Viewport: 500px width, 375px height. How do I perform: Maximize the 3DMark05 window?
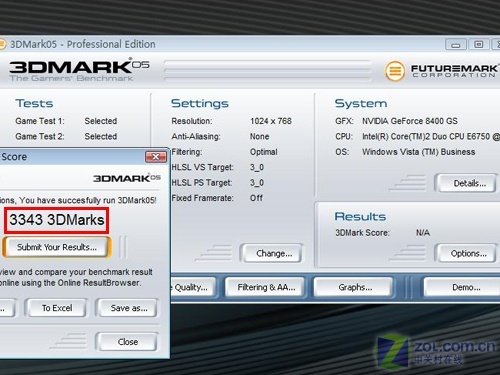click(x=479, y=44)
